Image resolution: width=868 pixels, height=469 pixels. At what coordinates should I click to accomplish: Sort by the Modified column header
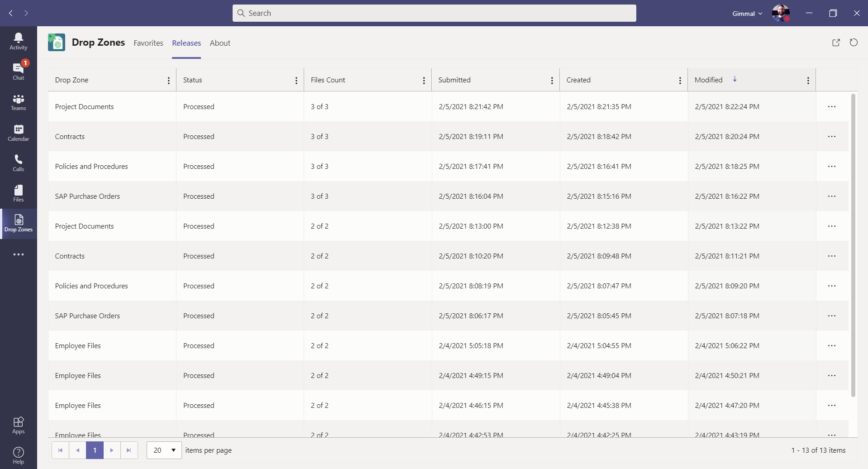point(709,80)
